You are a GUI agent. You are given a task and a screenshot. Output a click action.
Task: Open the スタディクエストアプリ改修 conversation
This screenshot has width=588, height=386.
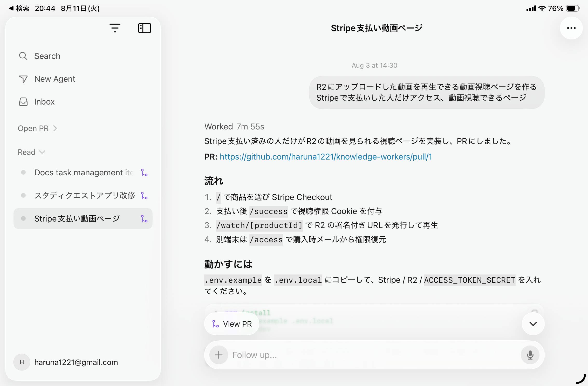(x=83, y=195)
